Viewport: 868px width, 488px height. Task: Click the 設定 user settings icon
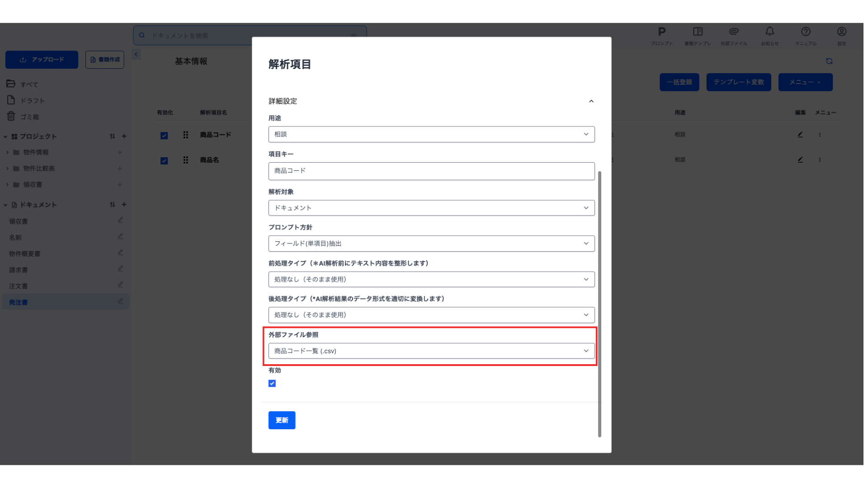[x=841, y=32]
